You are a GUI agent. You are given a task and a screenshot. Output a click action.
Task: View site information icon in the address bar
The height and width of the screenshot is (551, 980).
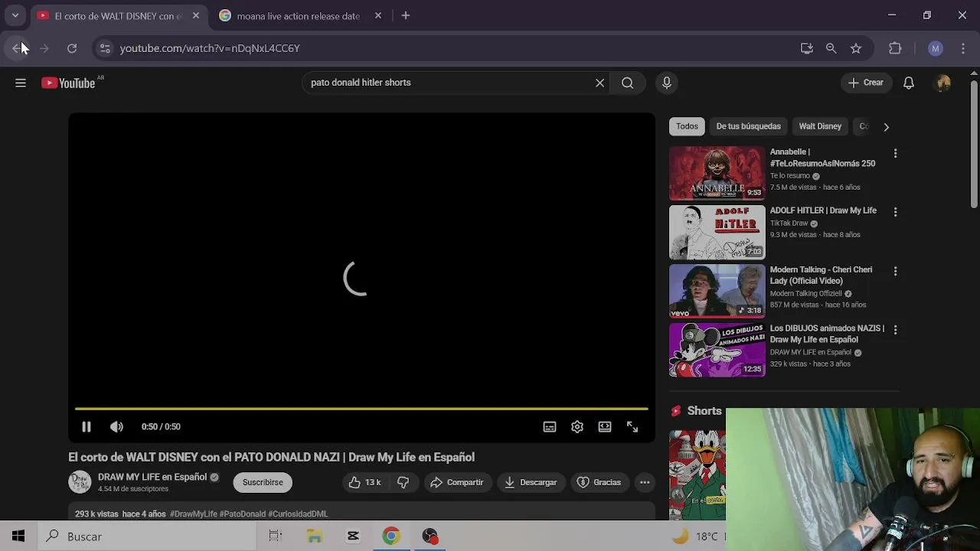[x=105, y=48]
